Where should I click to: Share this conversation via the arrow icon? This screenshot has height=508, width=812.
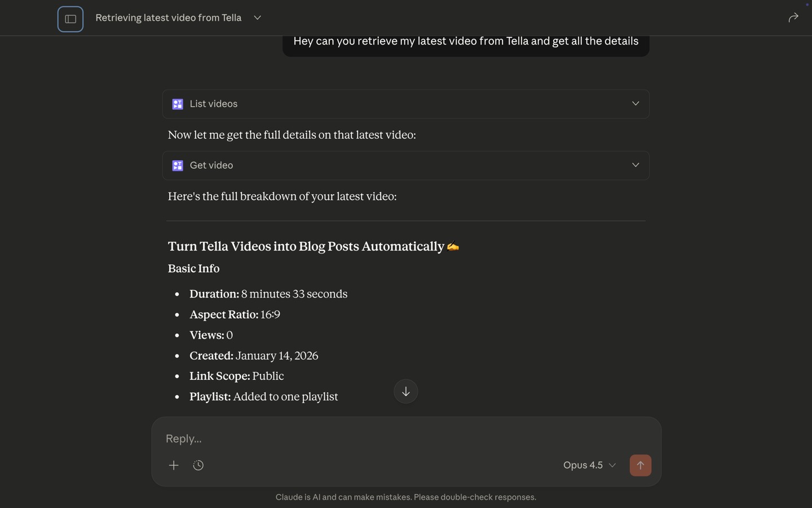[793, 17]
